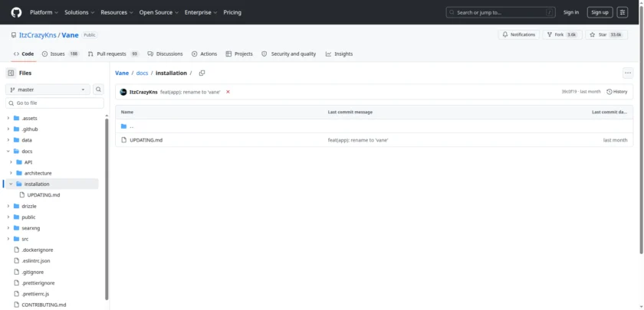644x310 pixels.
Task: Expand the public folder chevron
Action: [x=8, y=217]
